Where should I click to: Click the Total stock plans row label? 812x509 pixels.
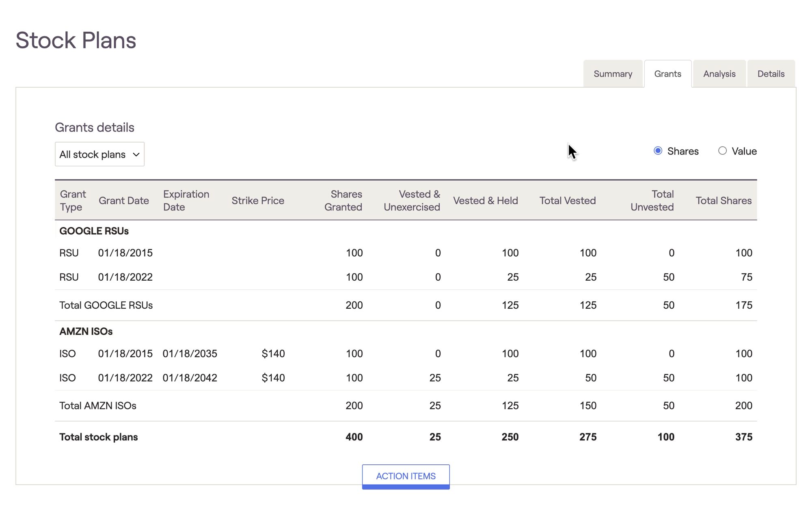(98, 437)
